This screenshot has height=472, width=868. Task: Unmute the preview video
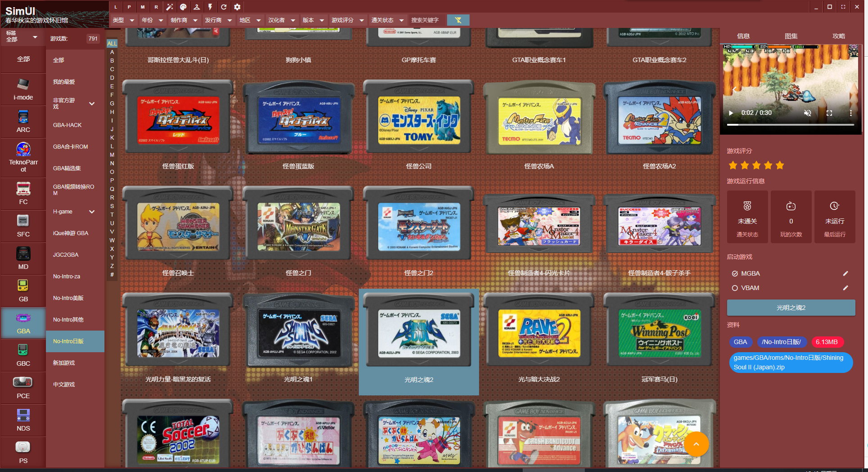click(808, 113)
